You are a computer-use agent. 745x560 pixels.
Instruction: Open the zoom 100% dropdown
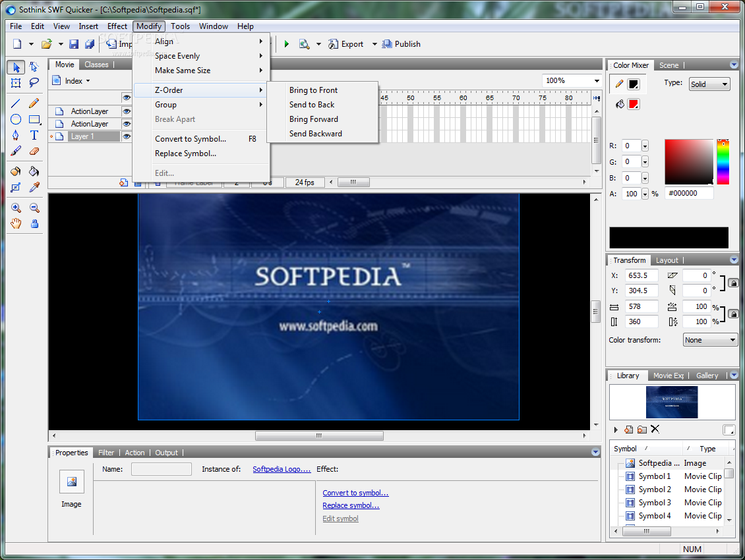597,81
